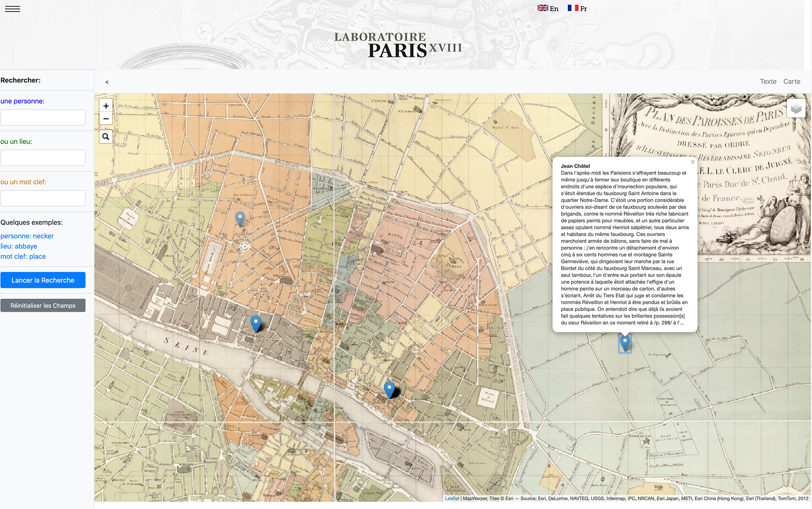Click the selected marker below the popup

(x=625, y=342)
